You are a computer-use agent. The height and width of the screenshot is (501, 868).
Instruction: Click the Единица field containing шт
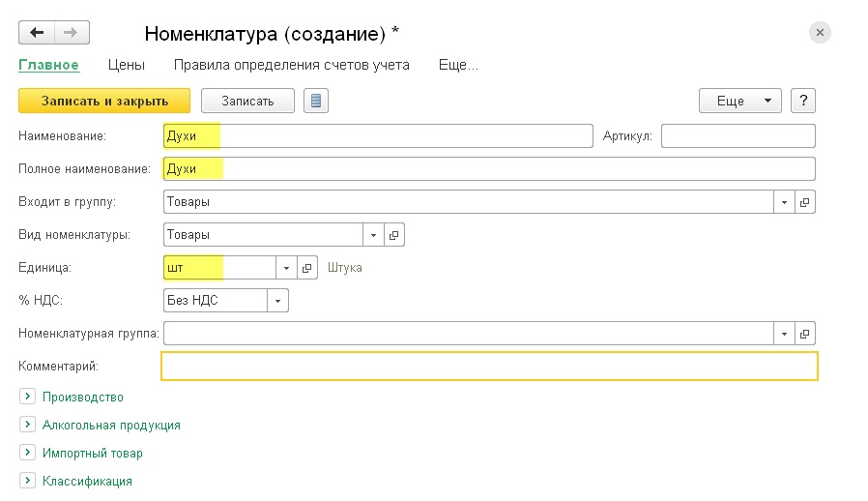(219, 268)
